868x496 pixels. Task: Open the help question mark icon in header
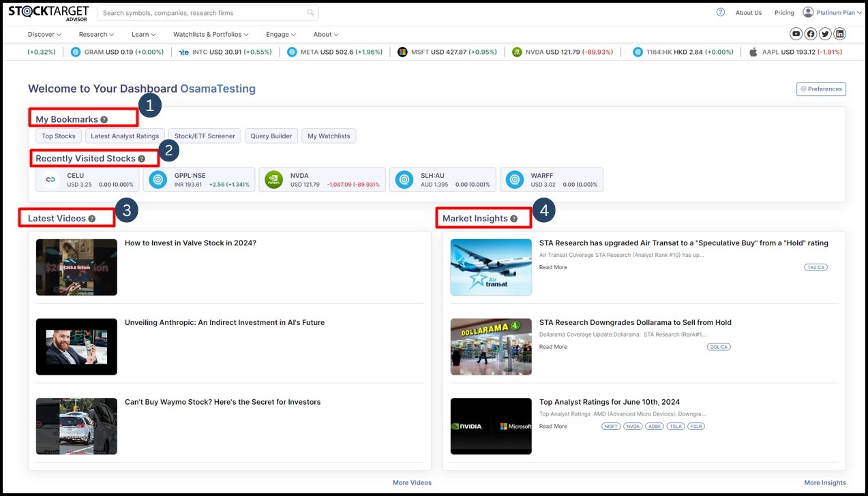click(721, 12)
